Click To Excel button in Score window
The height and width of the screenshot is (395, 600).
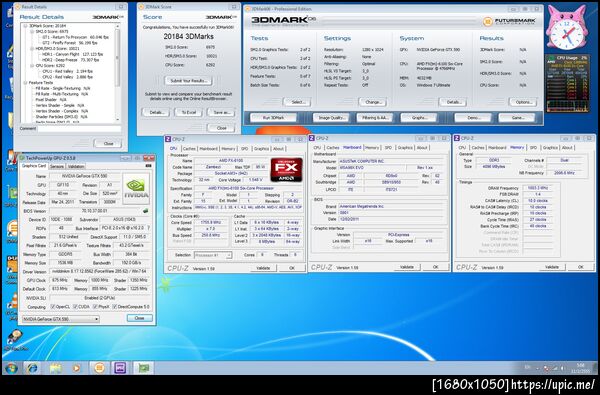tap(188, 113)
